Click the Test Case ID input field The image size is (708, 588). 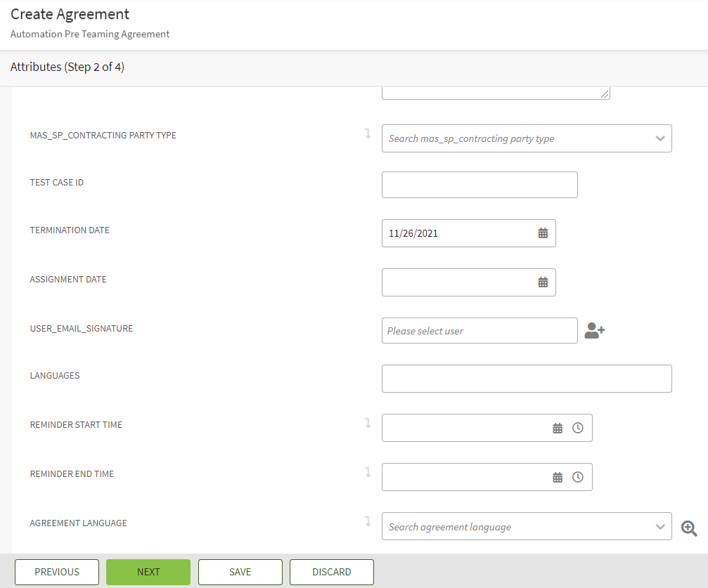click(479, 185)
